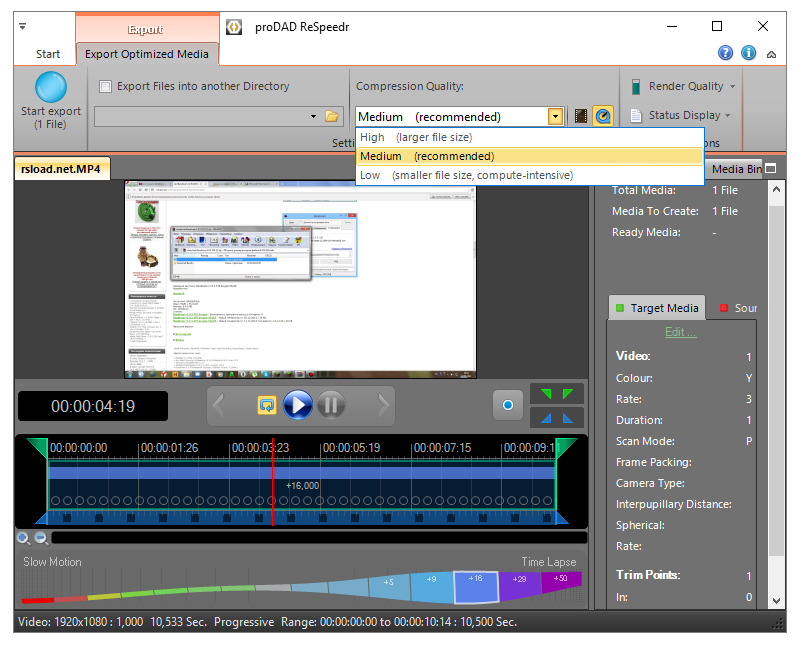
Task: Select the rsload.net.MP4 file tab
Action: click(61, 169)
